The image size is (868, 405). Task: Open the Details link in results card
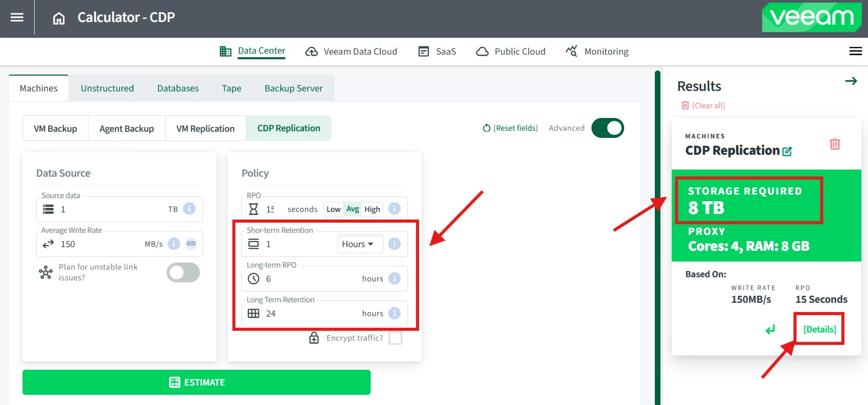819,329
